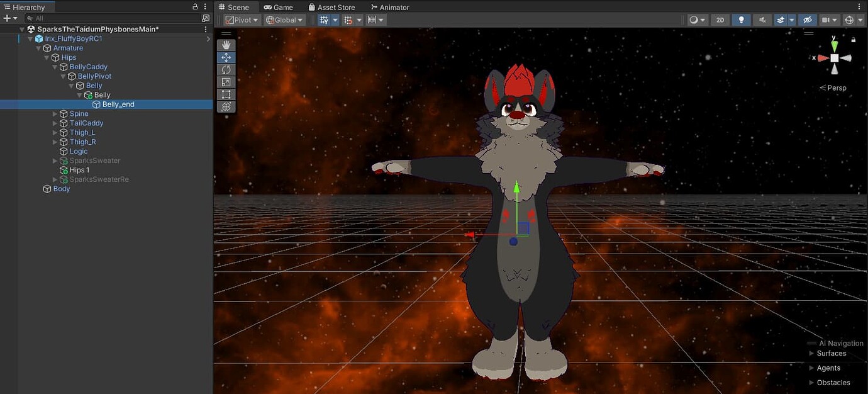Image resolution: width=868 pixels, height=394 pixels.
Task: Open Global/Local handle rotation dropdown
Action: pyautogui.click(x=284, y=20)
